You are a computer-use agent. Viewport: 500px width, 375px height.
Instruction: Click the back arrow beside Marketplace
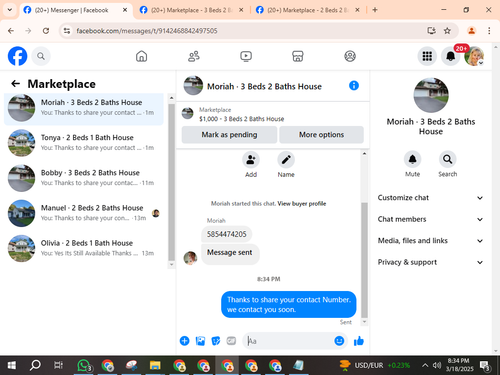16,83
